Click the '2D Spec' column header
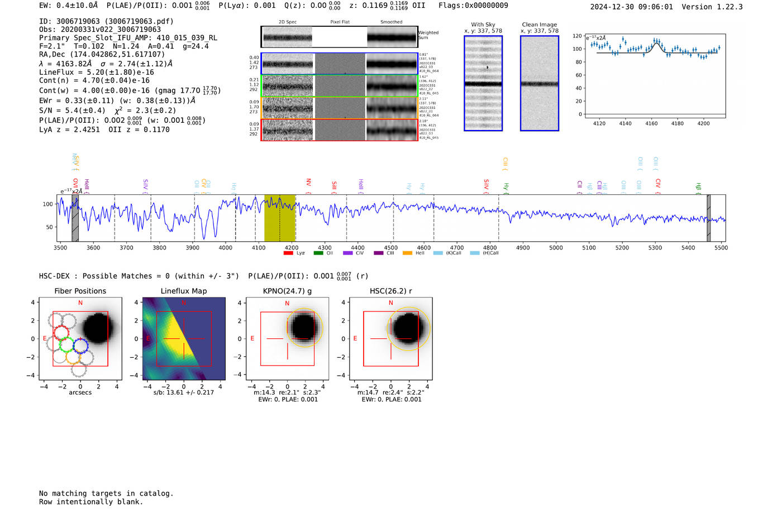 (x=288, y=22)
